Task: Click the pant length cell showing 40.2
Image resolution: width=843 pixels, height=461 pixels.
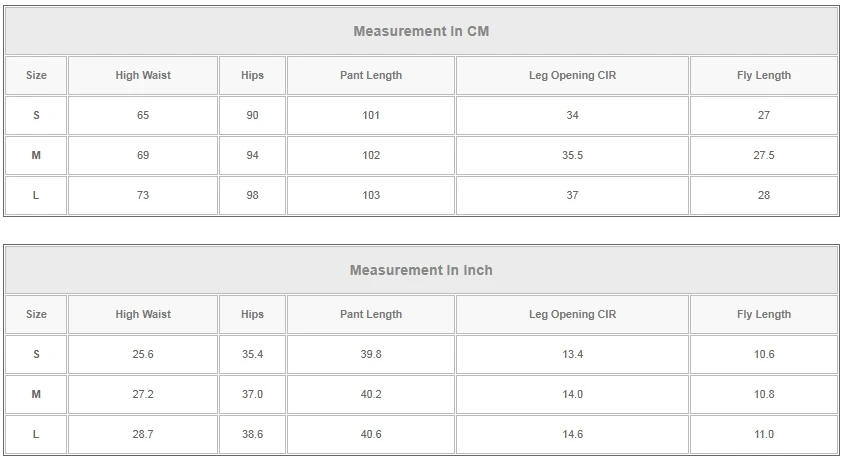Action: pos(371,395)
